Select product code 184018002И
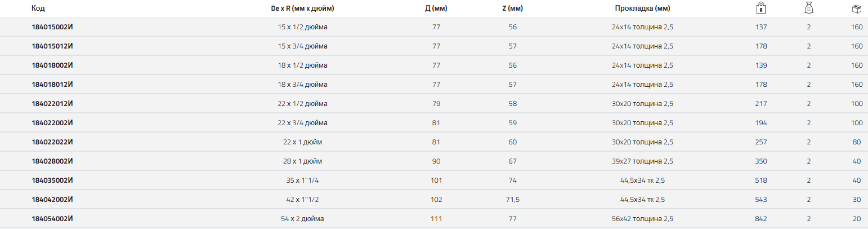Image resolution: width=868 pixels, height=229 pixels. [x=52, y=65]
